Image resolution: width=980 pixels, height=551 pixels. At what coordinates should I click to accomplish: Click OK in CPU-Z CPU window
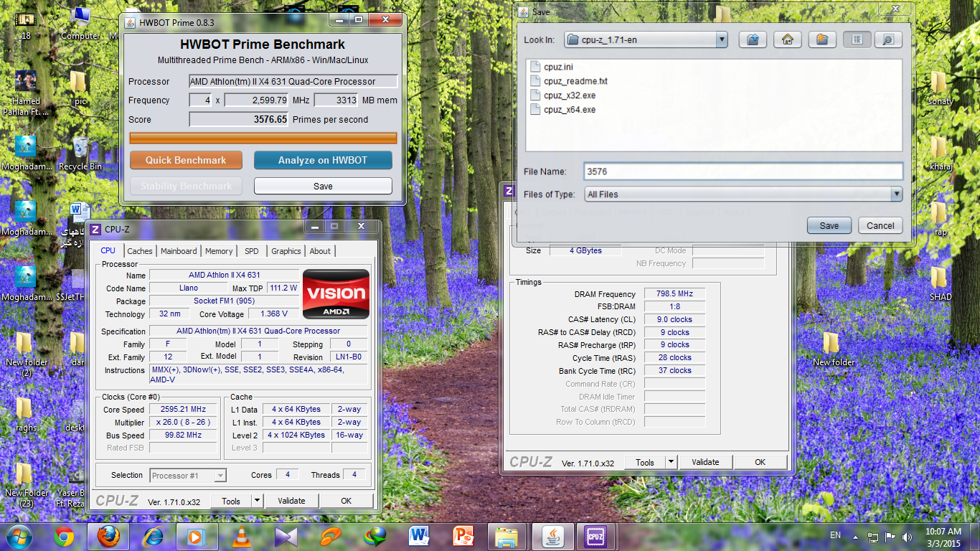(347, 501)
